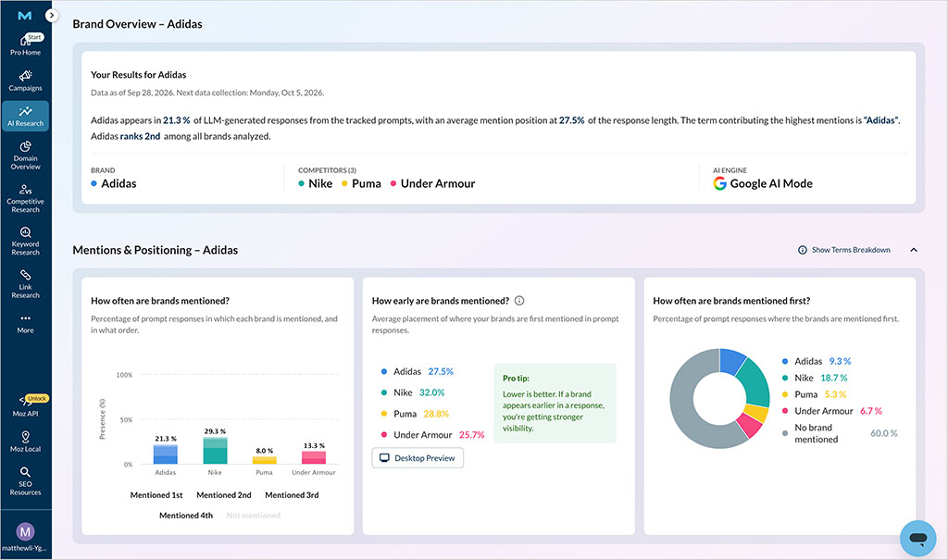Open the More menu in sidebar
This screenshot has width=948, height=560.
point(25,324)
